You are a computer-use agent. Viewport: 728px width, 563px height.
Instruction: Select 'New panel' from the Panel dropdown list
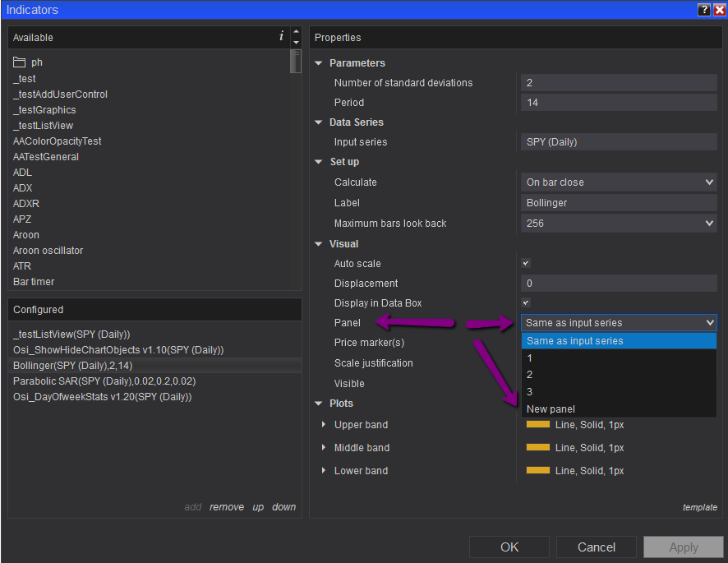click(551, 409)
